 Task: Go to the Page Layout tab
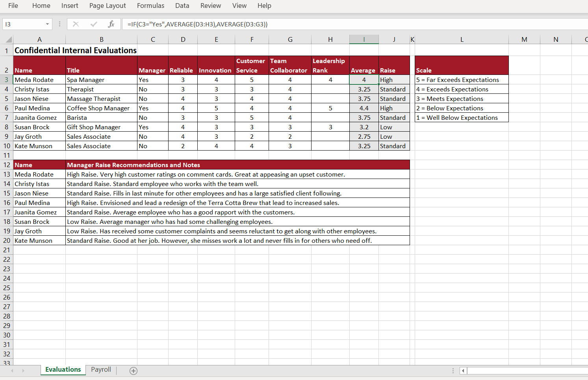click(x=108, y=6)
